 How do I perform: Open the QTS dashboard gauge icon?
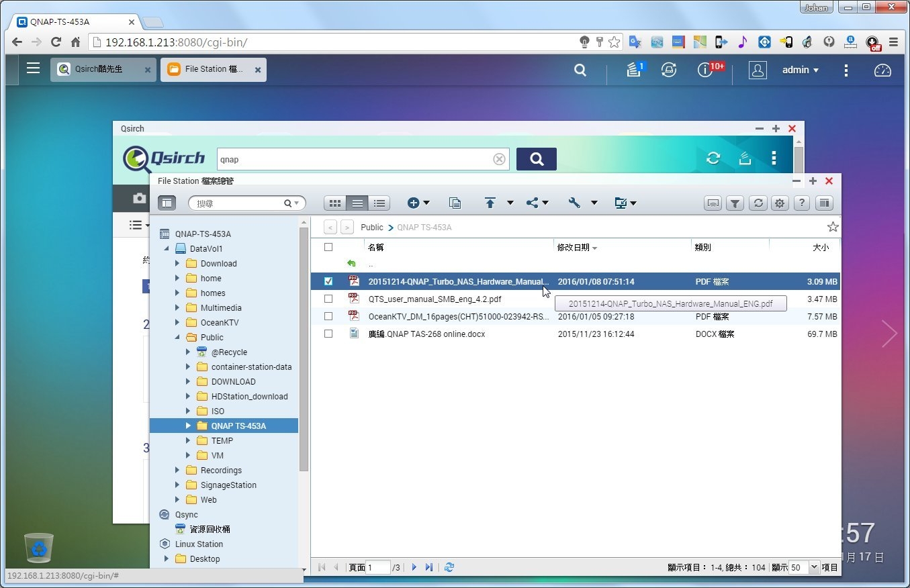(x=882, y=70)
